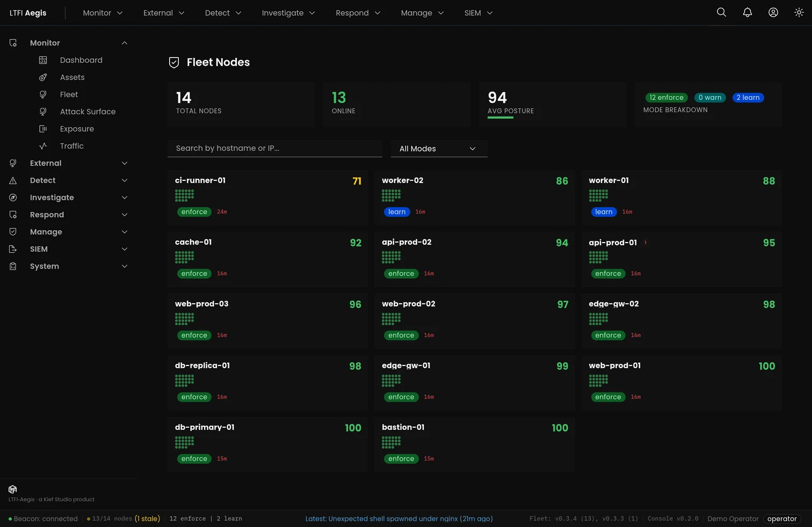The width and height of the screenshot is (812, 527).
Task: Click the 0 warn mode badge
Action: [710, 98]
